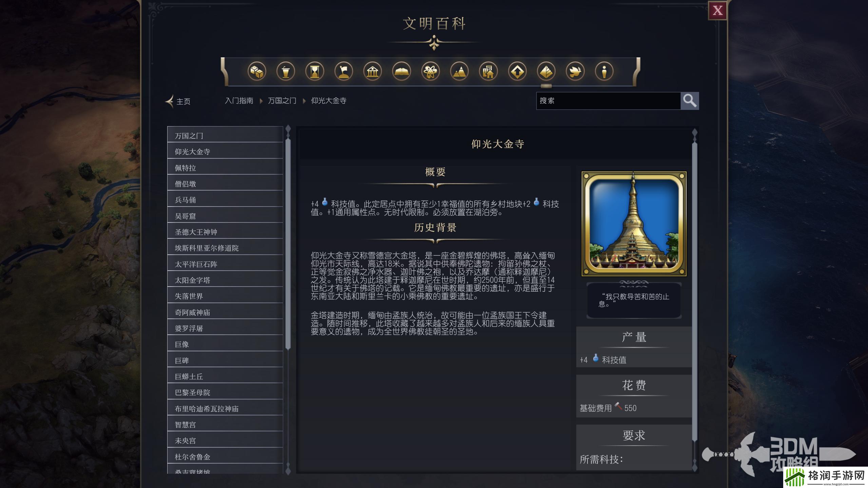The height and width of the screenshot is (488, 868).
Task: Open the game concepts dice category
Action: coord(257,71)
